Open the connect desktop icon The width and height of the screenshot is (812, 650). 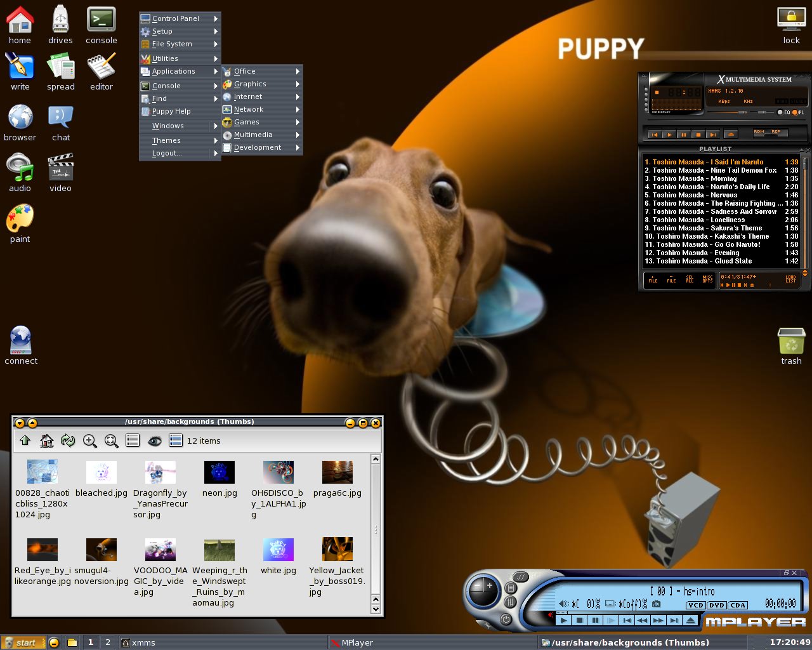coord(21,345)
